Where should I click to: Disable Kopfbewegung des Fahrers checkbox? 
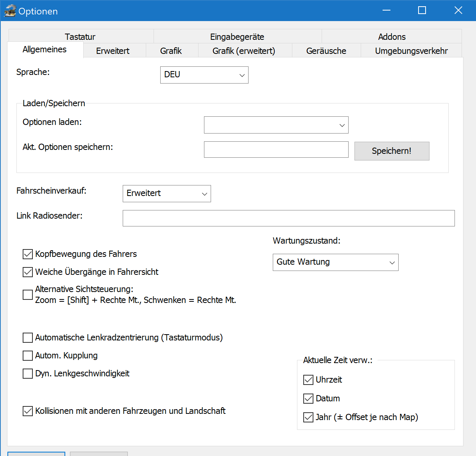[28, 254]
